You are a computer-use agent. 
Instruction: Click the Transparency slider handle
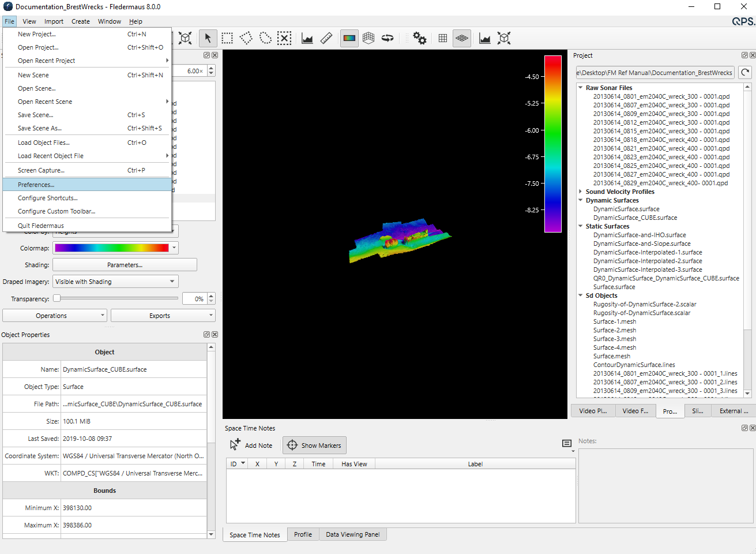point(57,298)
